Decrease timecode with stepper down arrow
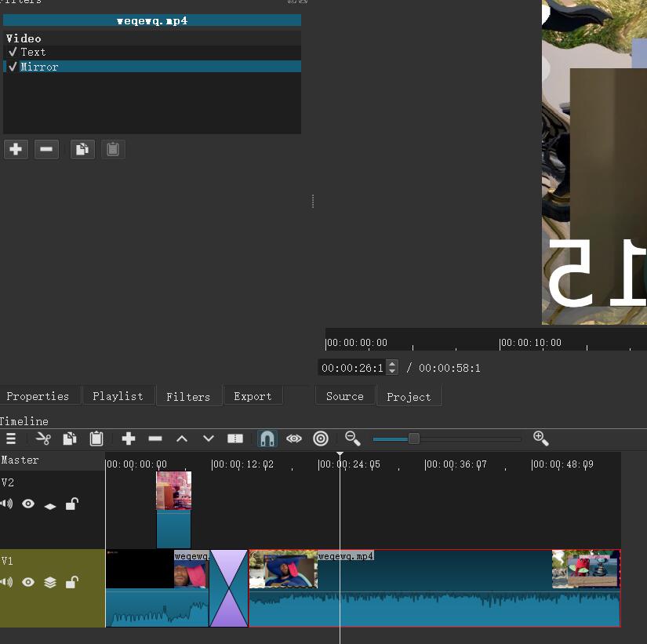This screenshot has width=647, height=644. (x=392, y=371)
